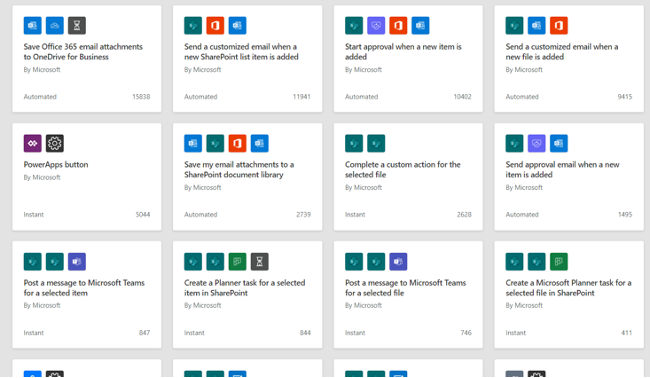Click usage count '746'
The height and width of the screenshot is (378, 650).
[466, 333]
